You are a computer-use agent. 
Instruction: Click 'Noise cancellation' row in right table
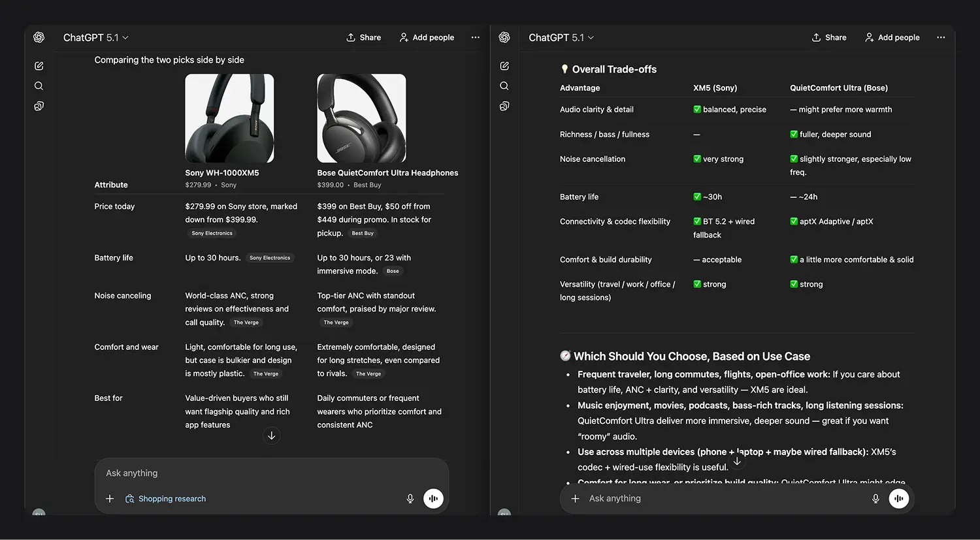point(593,159)
